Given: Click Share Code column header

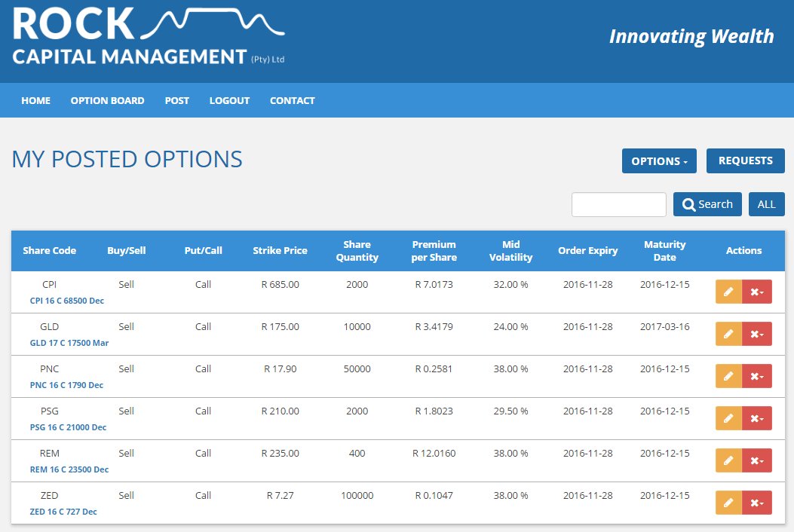Looking at the screenshot, I should tap(50, 251).
